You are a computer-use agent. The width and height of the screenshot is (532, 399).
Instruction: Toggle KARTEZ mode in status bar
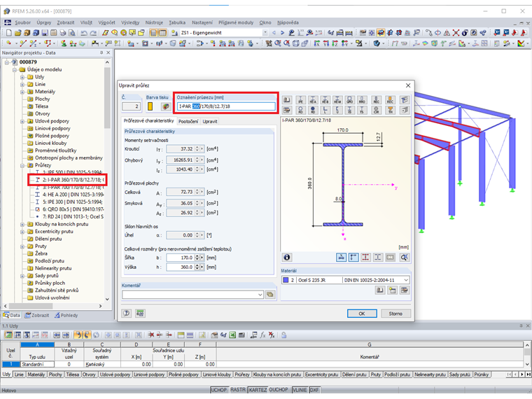pos(258,390)
